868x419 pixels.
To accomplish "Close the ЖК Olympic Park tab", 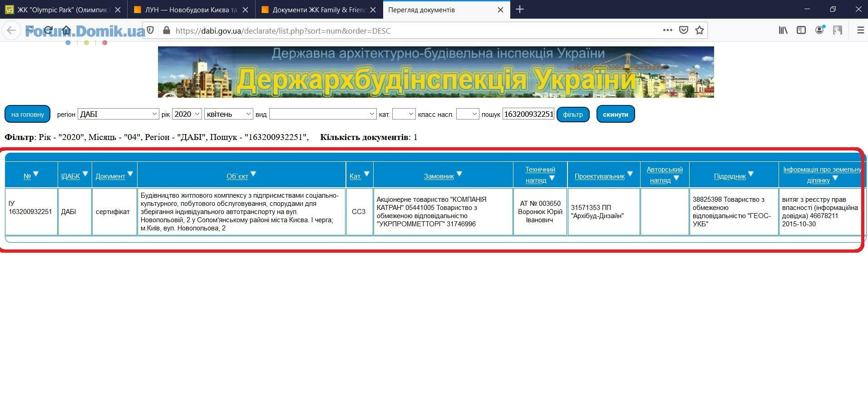I will (x=118, y=10).
